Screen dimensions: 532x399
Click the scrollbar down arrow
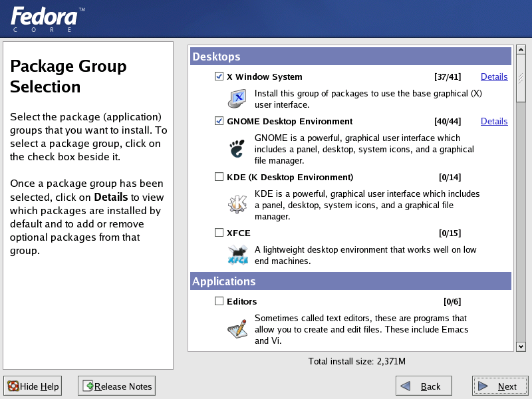tap(521, 346)
